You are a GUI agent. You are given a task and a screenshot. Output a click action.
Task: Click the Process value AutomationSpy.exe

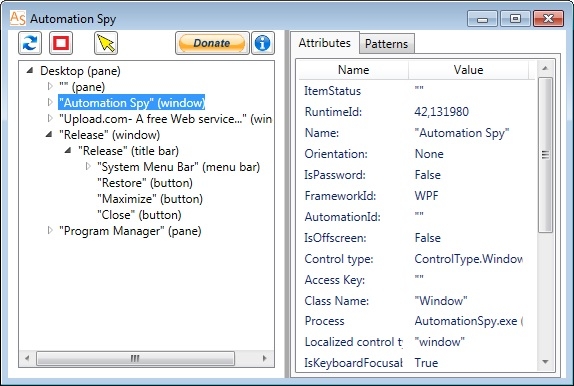click(469, 321)
